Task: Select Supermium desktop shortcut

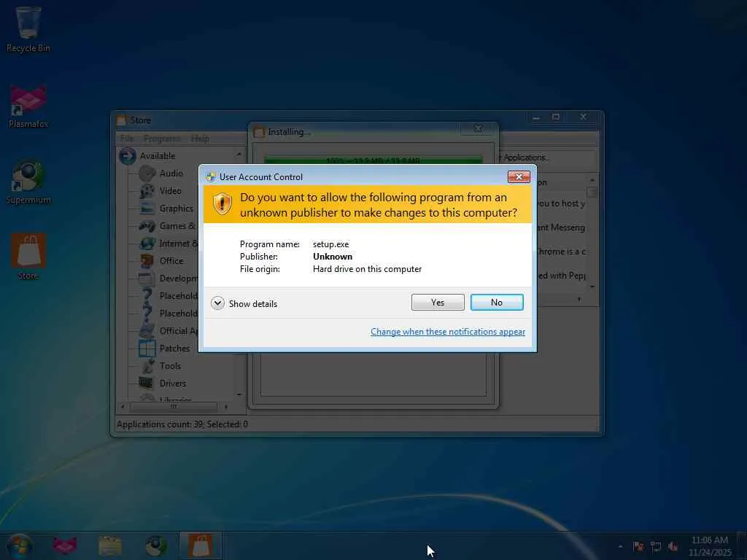Action: pyautogui.click(x=28, y=182)
